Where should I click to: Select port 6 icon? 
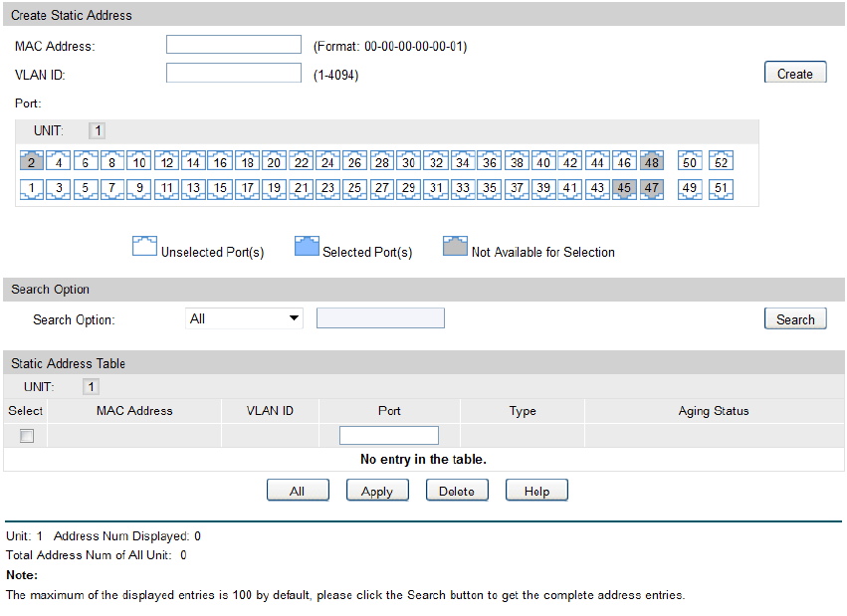[86, 161]
